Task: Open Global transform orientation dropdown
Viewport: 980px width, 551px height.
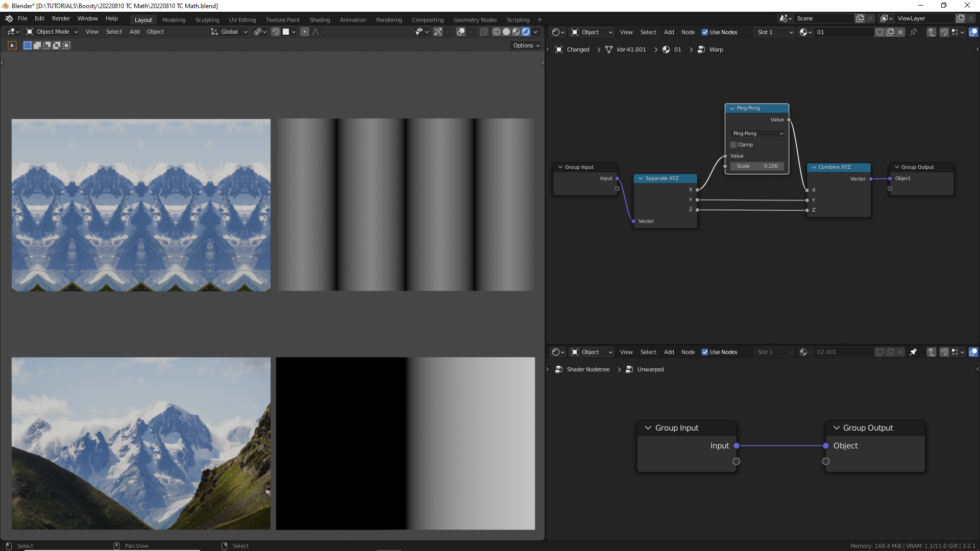Action: (x=229, y=32)
